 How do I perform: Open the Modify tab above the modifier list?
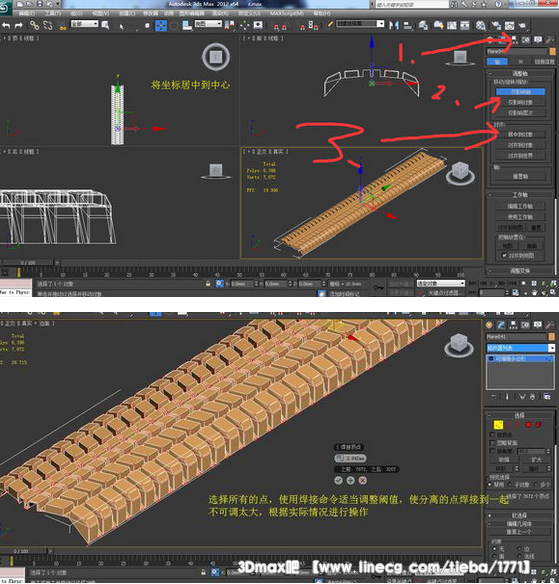(501, 325)
